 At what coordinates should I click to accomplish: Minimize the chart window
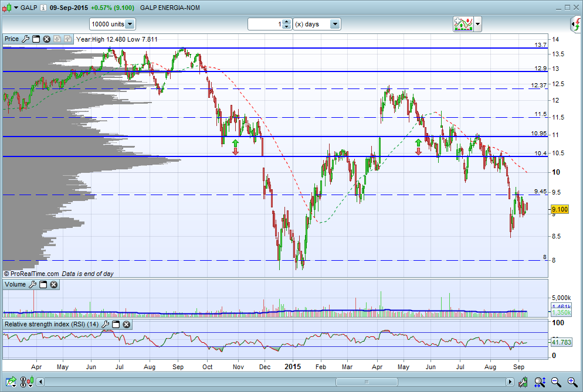coord(559,8)
